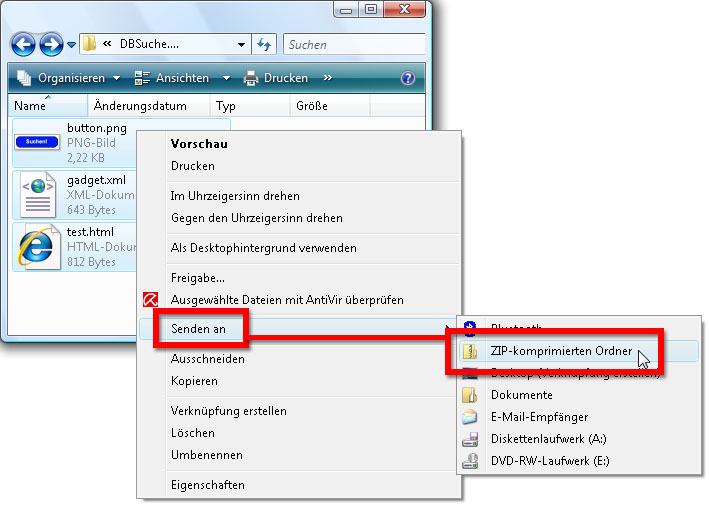Open the blue Help question mark icon
The width and height of the screenshot is (709, 506).
[407, 78]
